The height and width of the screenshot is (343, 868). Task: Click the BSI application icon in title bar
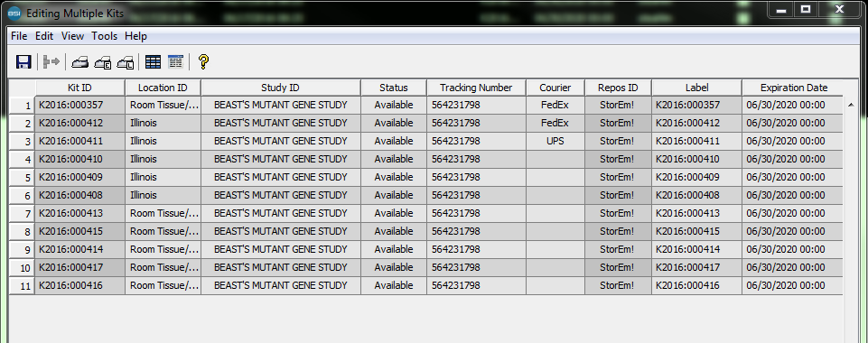pyautogui.click(x=14, y=13)
